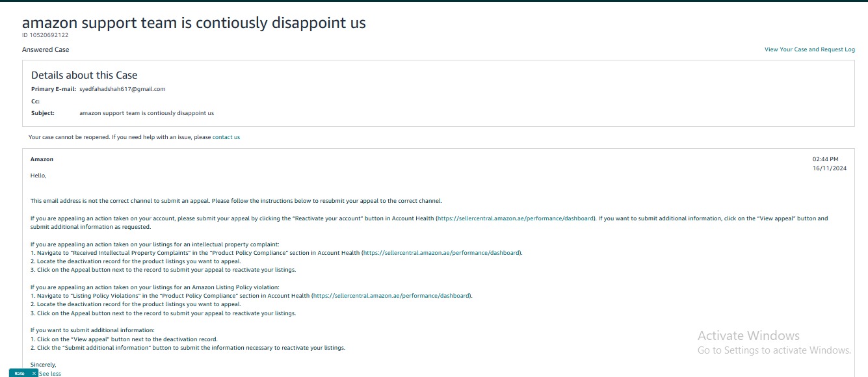Click the Cc field label
This screenshot has height=377, width=868.
(35, 101)
